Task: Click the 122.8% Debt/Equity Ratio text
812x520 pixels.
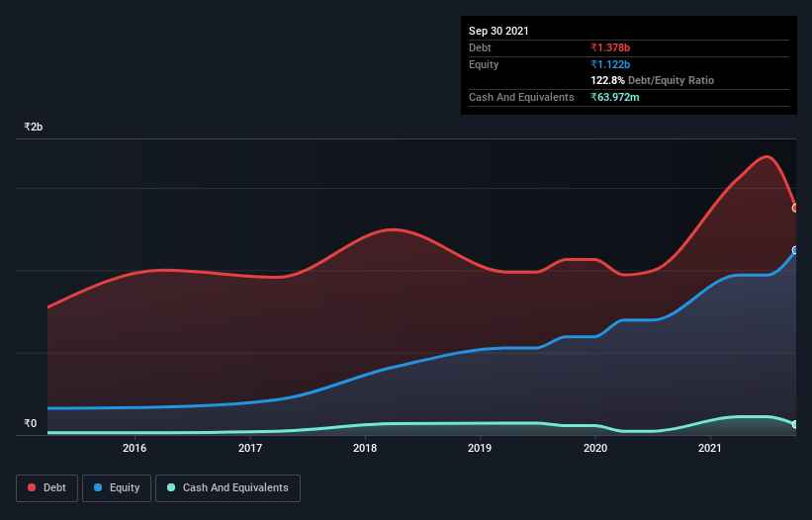Action: pos(652,80)
